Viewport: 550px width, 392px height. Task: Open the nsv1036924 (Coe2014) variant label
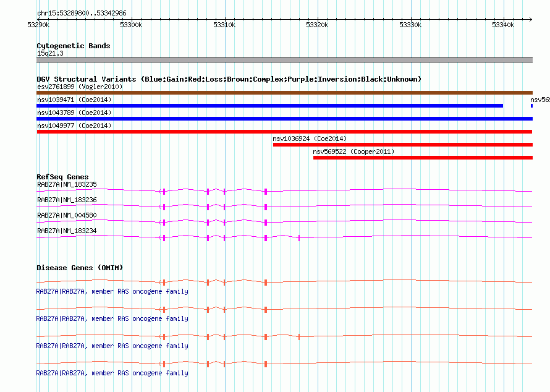pos(310,138)
